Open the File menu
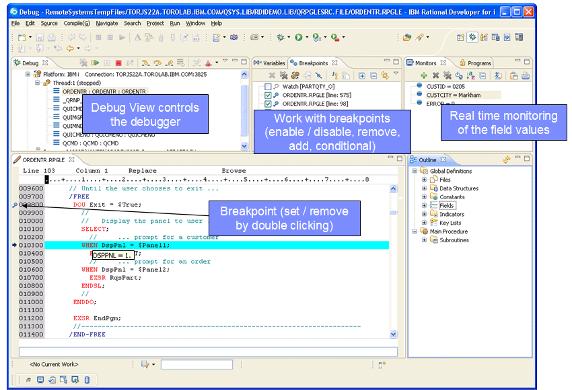 (x=16, y=23)
